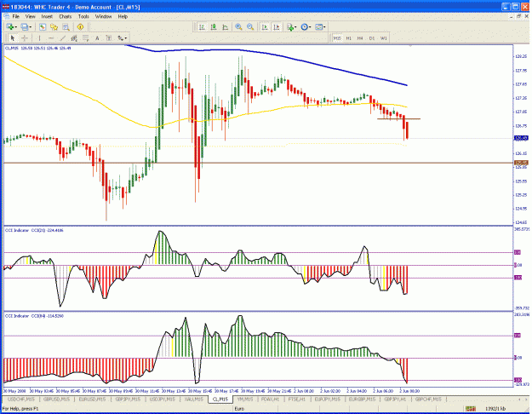This screenshot has width=532, height=414.
Task: Select the D1 timeframe button
Action: (372, 38)
